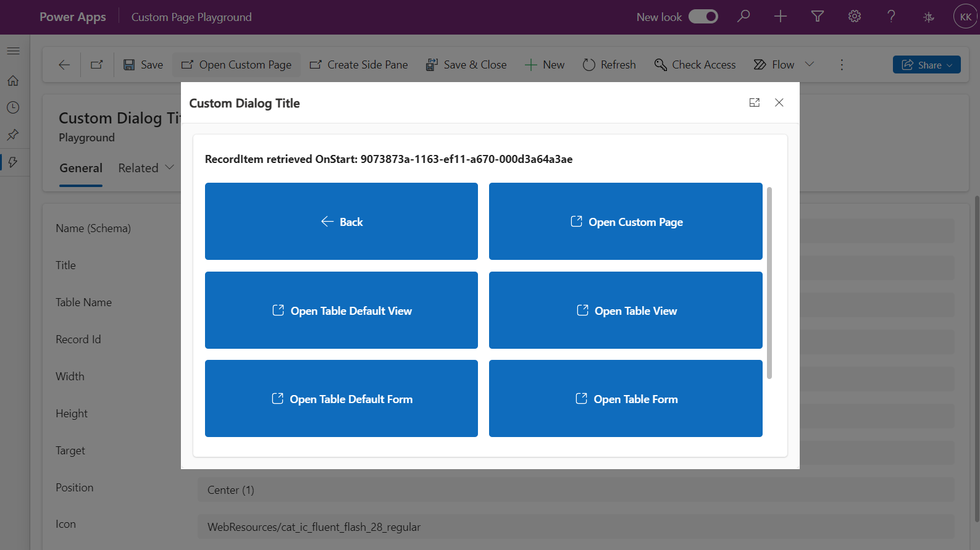Image resolution: width=980 pixels, height=550 pixels.
Task: Open Recent items clock icon
Action: [13, 107]
